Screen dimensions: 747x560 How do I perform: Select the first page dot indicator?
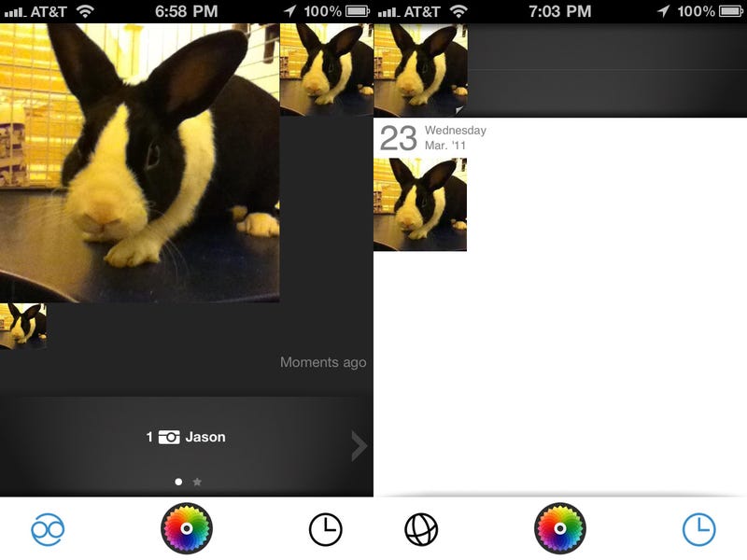click(x=178, y=482)
